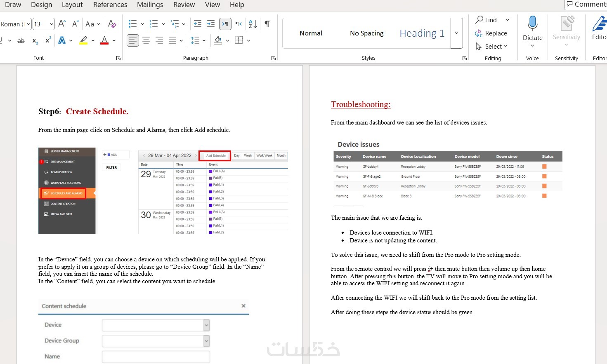
Task: Click the Troubleshooting heading in the document
Action: tap(361, 104)
